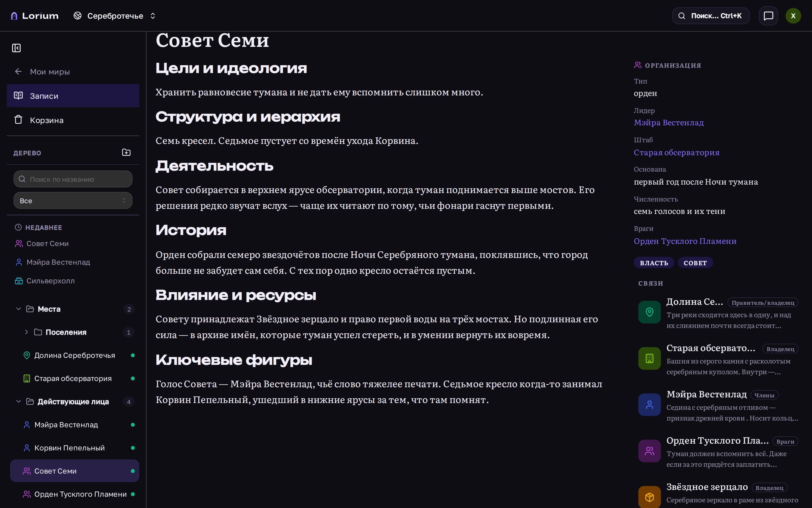The image size is (812, 508).
Task: Select Совет Семи in the tree
Action: 74,471
